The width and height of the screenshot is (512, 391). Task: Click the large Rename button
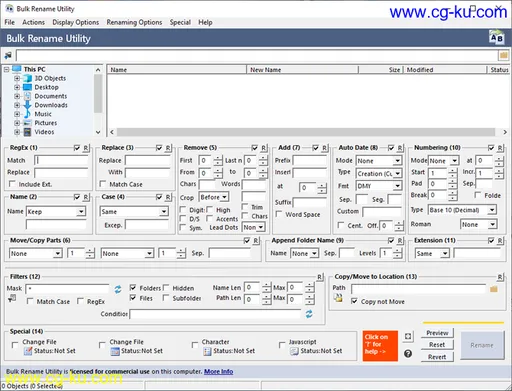click(x=482, y=345)
